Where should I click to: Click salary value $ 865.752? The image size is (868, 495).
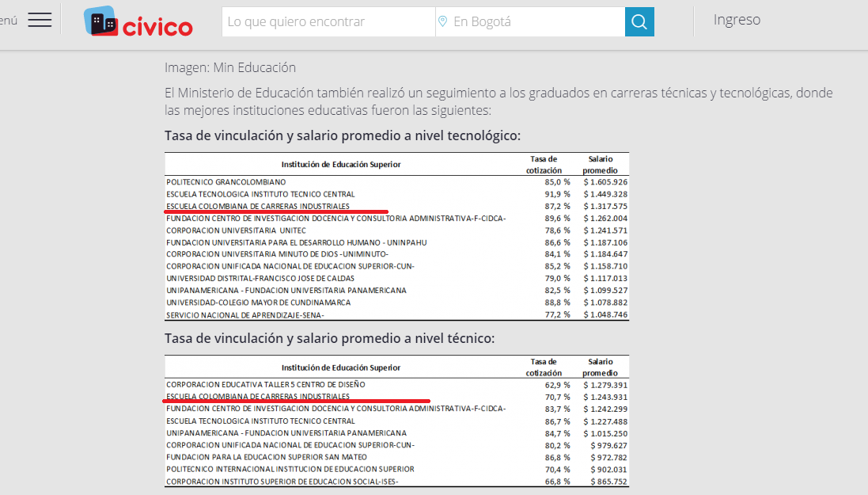pyautogui.click(x=609, y=482)
